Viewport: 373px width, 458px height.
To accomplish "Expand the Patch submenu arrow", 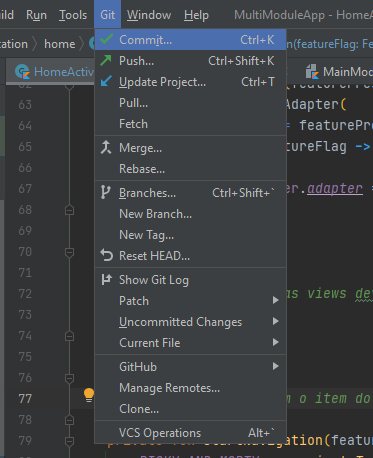I will (x=275, y=300).
